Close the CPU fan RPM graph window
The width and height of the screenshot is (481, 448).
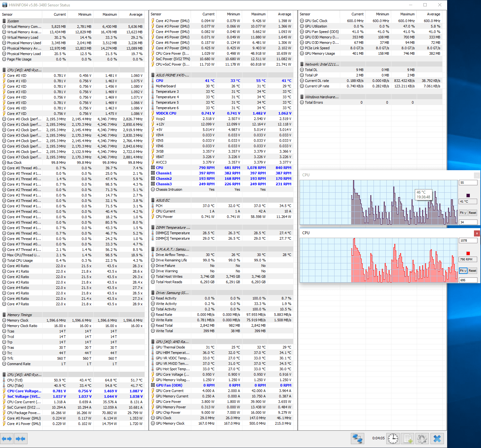pyautogui.click(x=477, y=233)
